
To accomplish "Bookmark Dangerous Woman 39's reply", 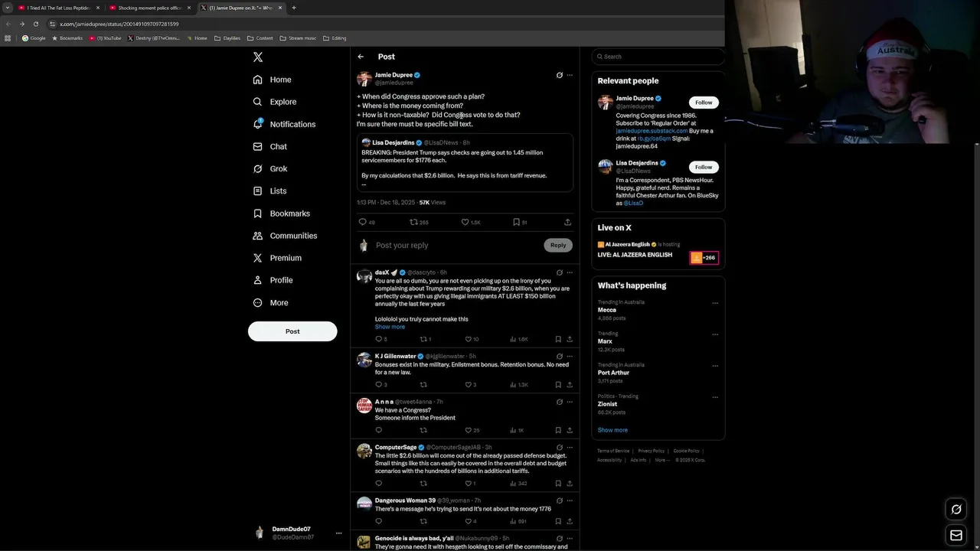I will (558, 521).
